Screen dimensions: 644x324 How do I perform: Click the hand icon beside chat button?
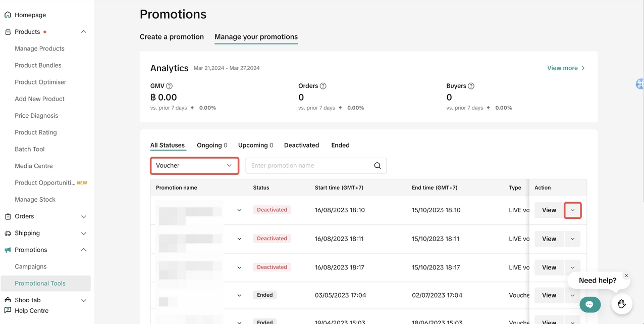[x=622, y=304]
